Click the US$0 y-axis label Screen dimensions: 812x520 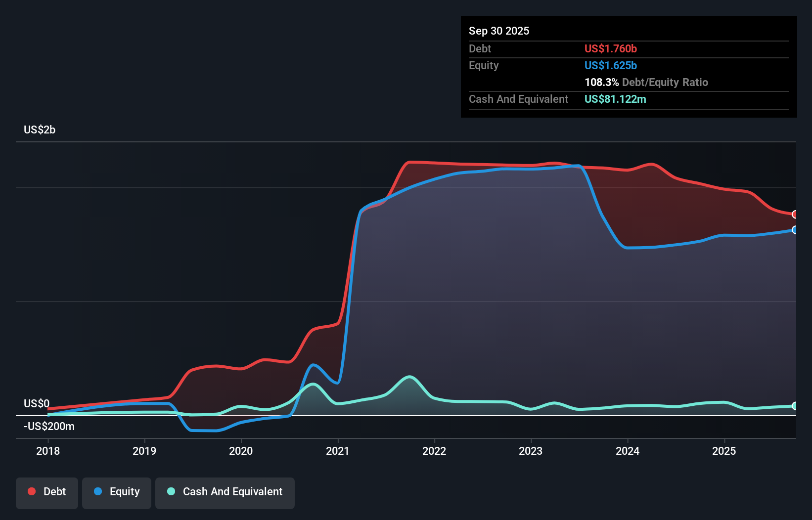tap(37, 404)
